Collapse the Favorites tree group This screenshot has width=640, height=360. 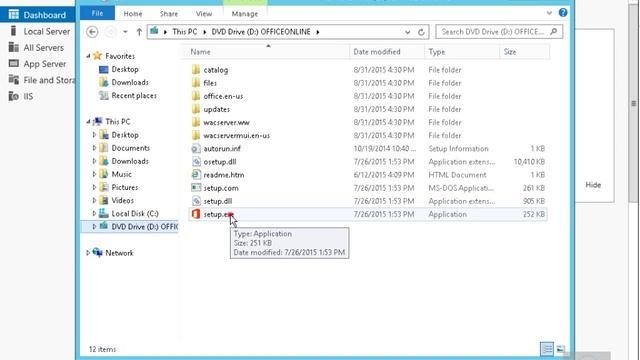tap(88, 56)
